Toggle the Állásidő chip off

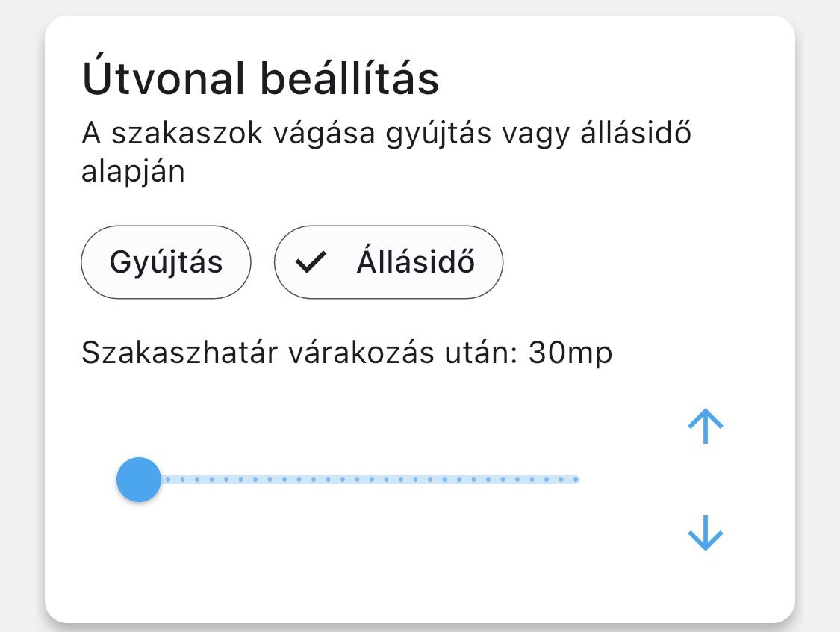point(388,262)
